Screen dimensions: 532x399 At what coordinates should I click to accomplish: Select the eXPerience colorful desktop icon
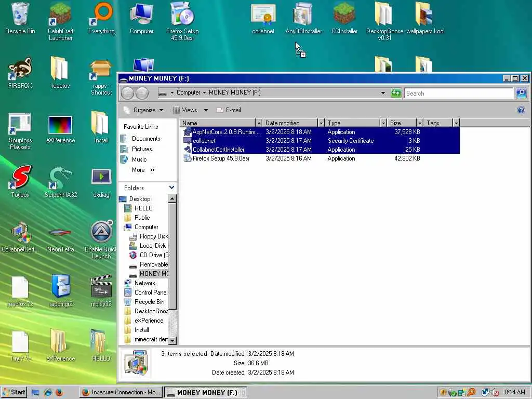click(x=60, y=129)
